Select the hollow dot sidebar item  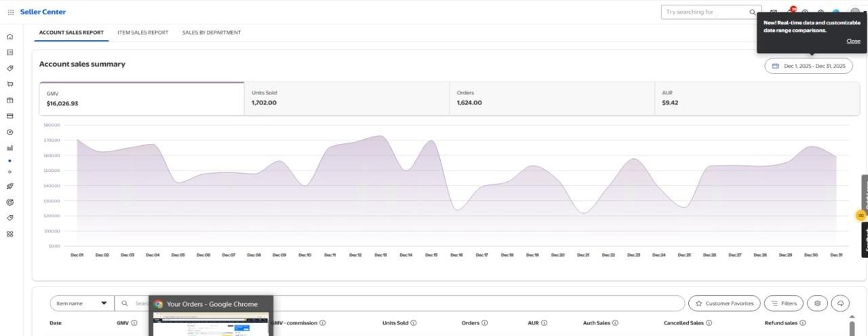click(x=9, y=172)
